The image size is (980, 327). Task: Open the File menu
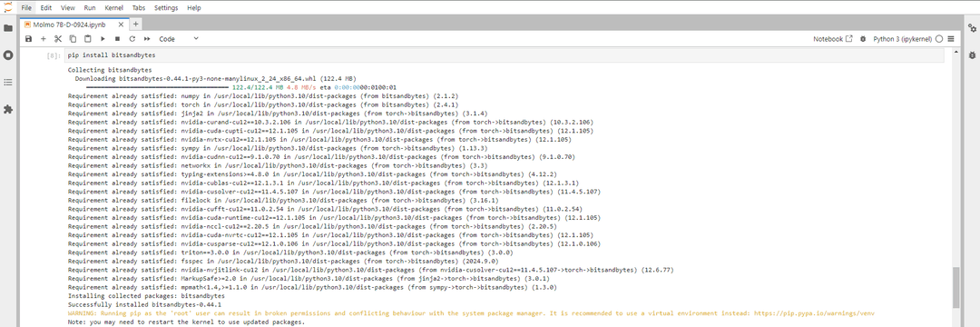click(x=26, y=8)
